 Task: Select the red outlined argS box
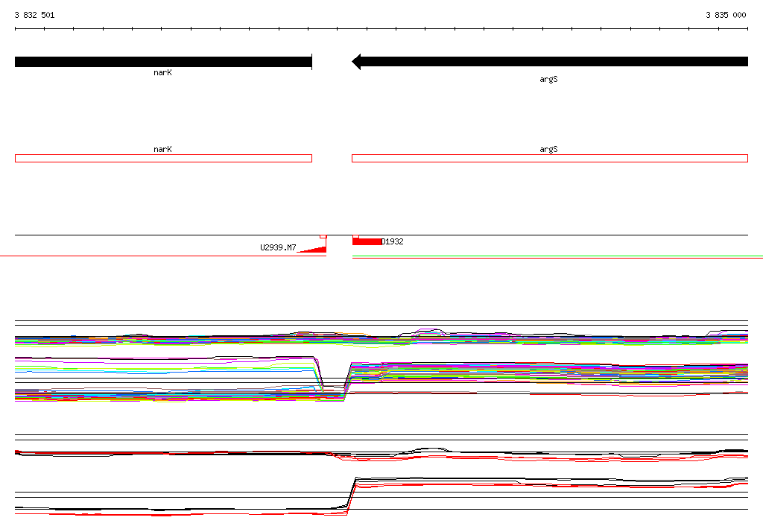point(550,158)
